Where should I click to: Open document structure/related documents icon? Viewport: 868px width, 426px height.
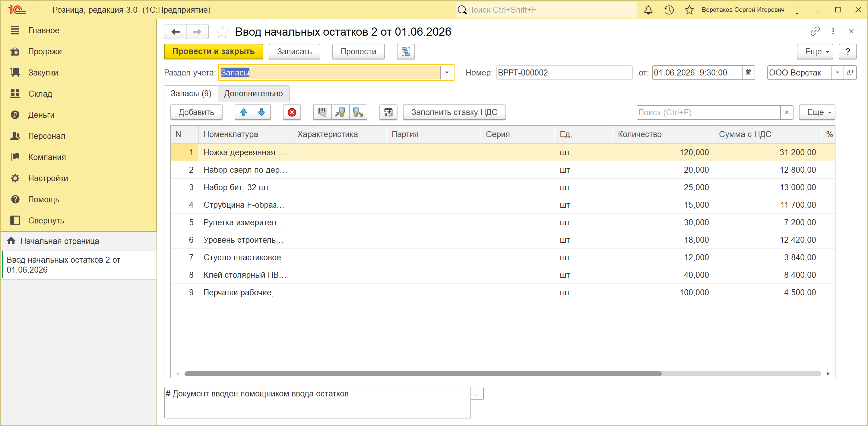click(406, 52)
